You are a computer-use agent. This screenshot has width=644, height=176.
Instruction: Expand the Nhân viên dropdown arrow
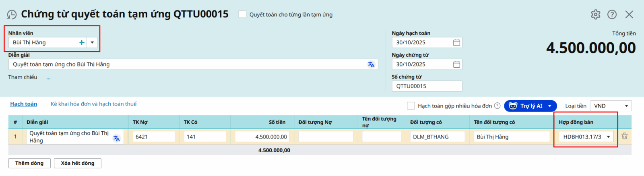92,43
